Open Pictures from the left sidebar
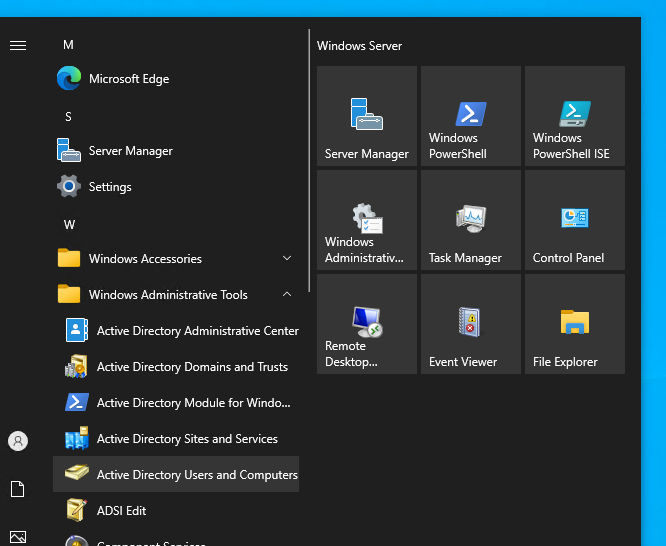Screen dimensions: 666x546 (x=18, y=537)
